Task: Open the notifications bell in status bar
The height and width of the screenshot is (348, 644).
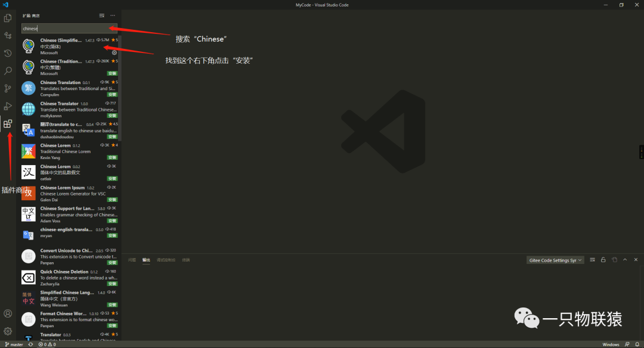Action: [637, 344]
